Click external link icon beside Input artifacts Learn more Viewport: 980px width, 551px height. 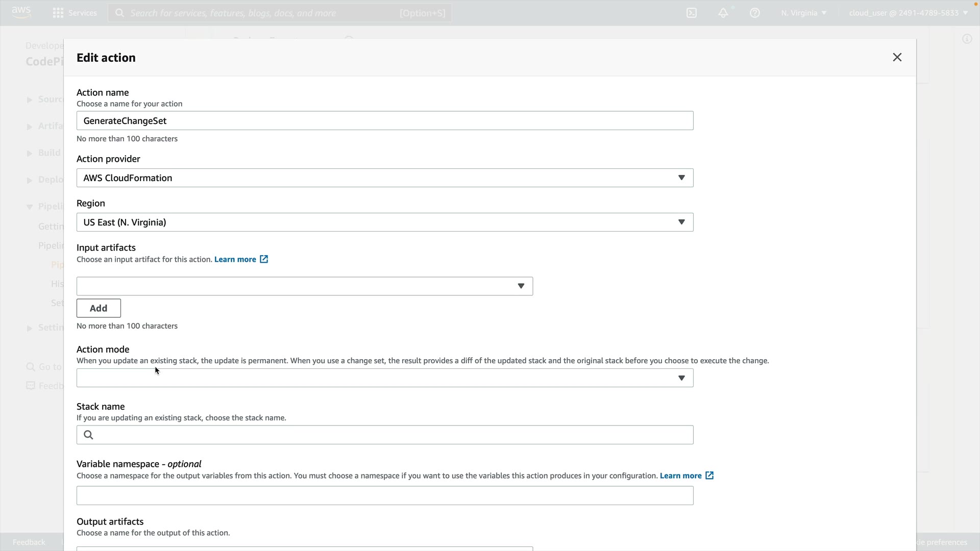pyautogui.click(x=264, y=259)
